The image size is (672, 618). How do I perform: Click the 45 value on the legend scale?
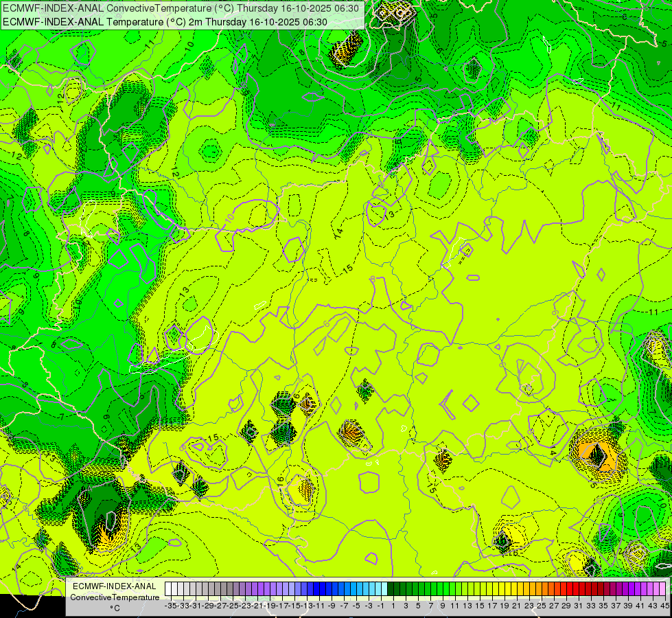[664, 606]
